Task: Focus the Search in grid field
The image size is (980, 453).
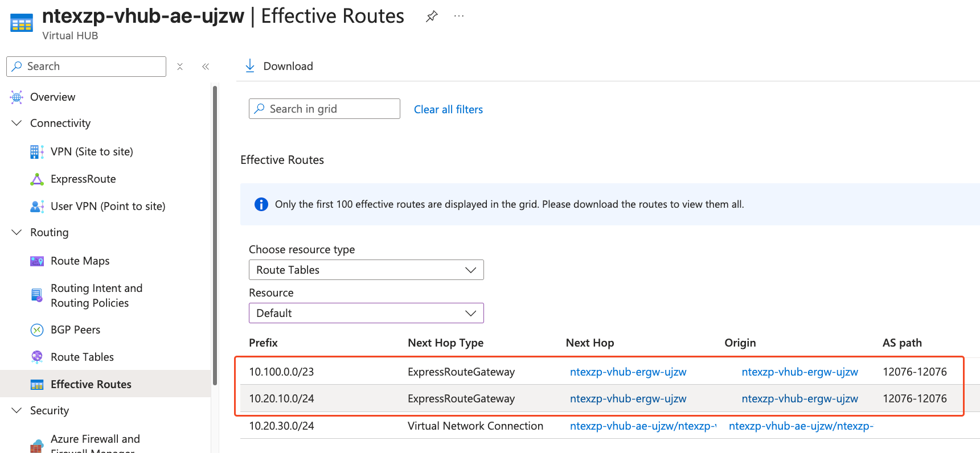Action: [325, 109]
